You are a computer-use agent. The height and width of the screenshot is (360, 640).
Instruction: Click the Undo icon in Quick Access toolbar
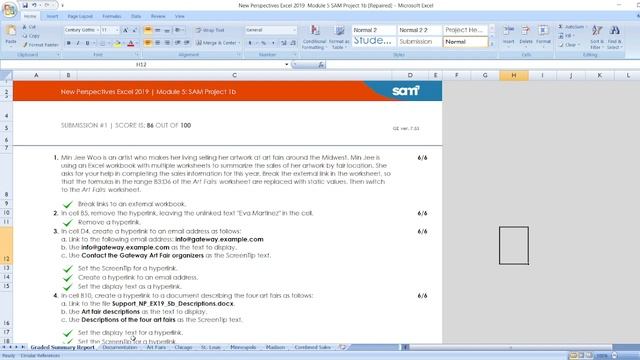(x=34, y=5)
